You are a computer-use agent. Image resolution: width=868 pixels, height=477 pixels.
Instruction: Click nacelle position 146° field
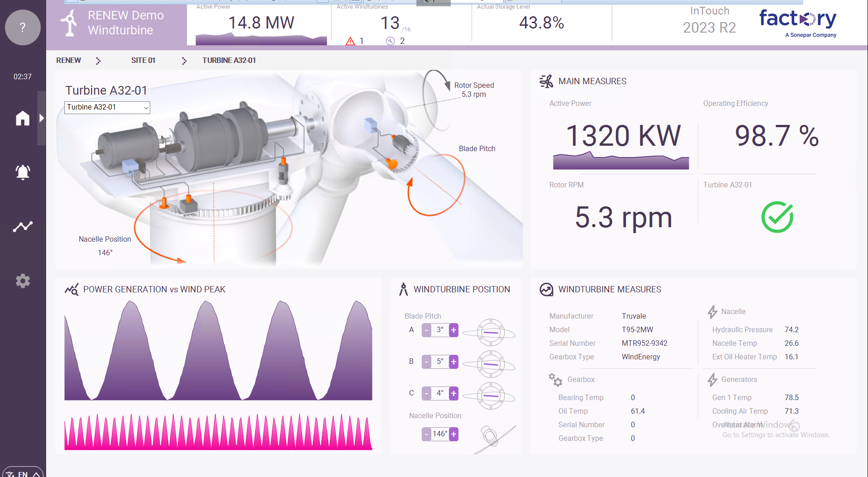(440, 434)
